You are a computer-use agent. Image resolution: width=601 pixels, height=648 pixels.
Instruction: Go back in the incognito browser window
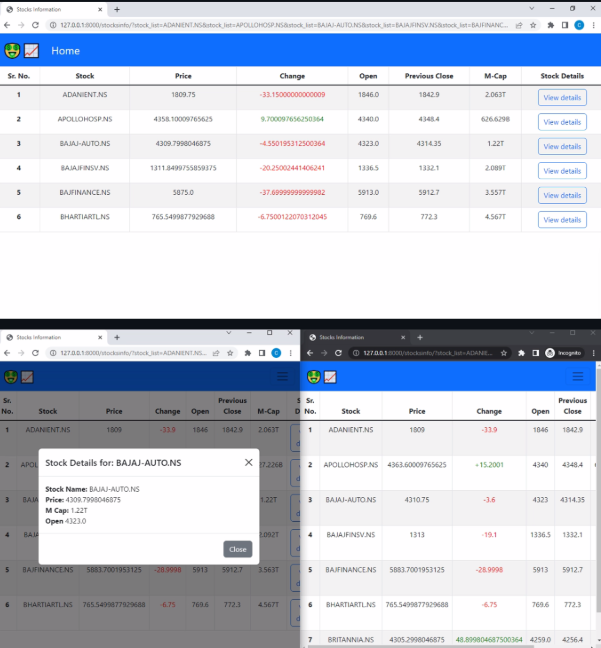(310, 353)
